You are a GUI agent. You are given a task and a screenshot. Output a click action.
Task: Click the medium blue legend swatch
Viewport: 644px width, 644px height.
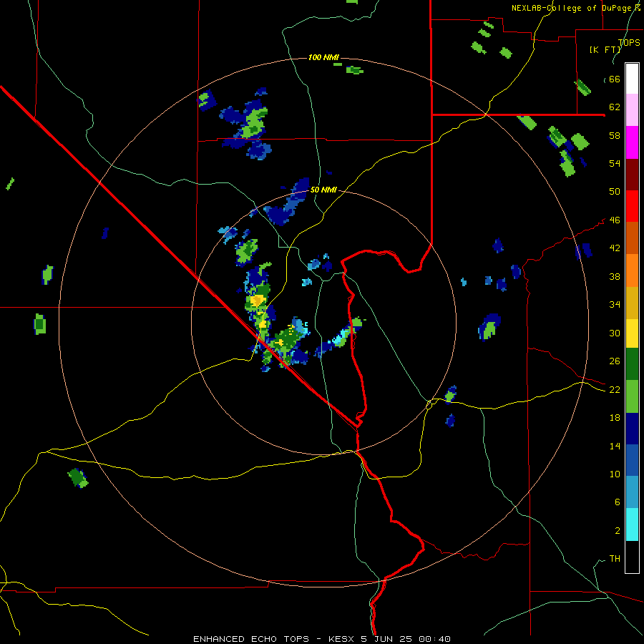click(632, 460)
